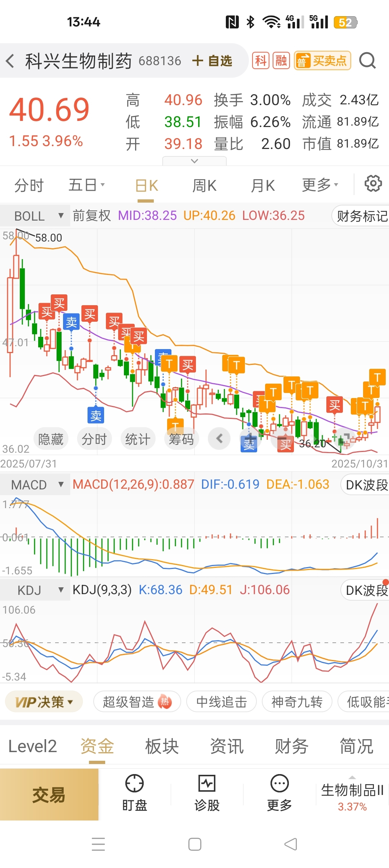This screenshot has width=389, height=868.
Task: Tap Android home square icon
Action: coord(195,844)
